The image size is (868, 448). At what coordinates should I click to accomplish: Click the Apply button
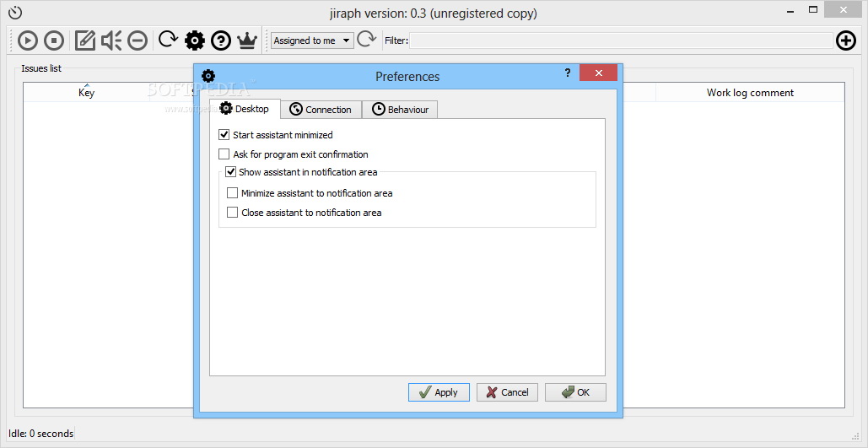point(439,392)
